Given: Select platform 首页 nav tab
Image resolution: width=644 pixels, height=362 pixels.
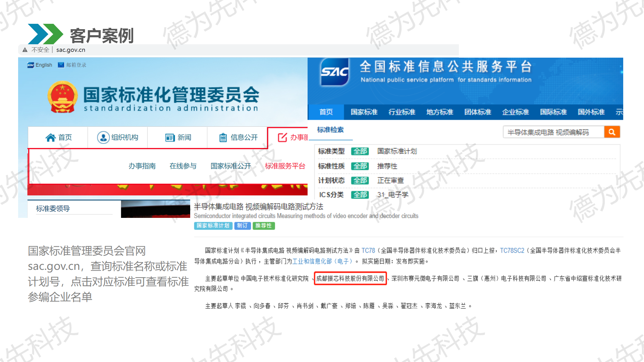Looking at the screenshot, I should click(326, 112).
